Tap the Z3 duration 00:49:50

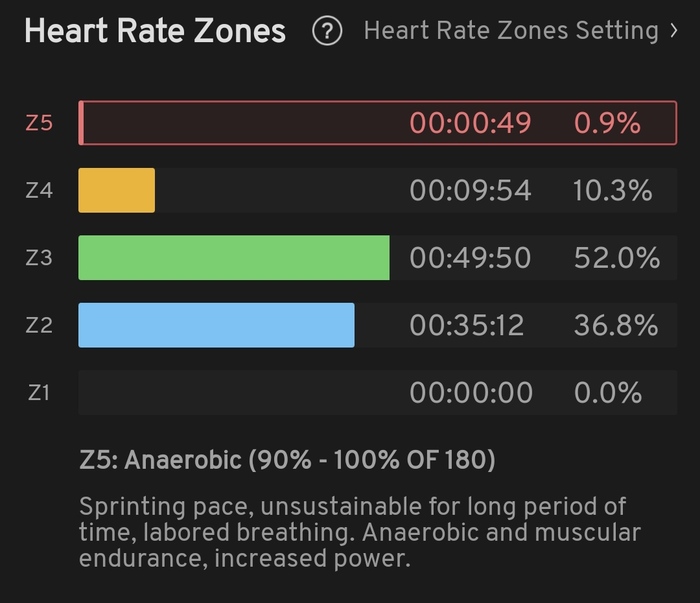[x=470, y=258]
